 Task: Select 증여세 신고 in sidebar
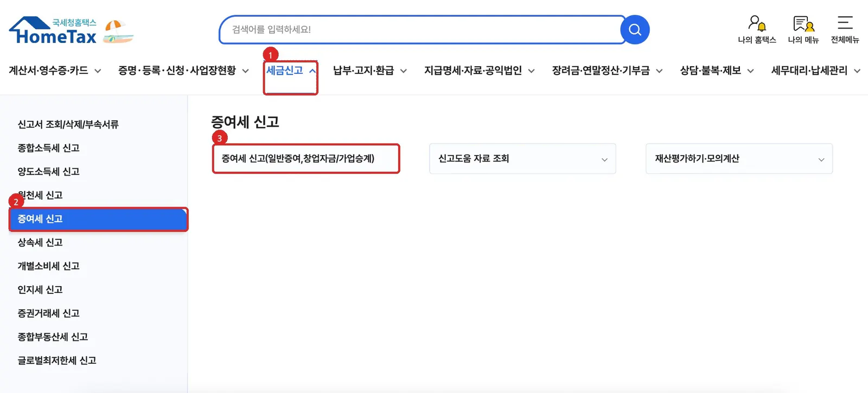tap(98, 219)
